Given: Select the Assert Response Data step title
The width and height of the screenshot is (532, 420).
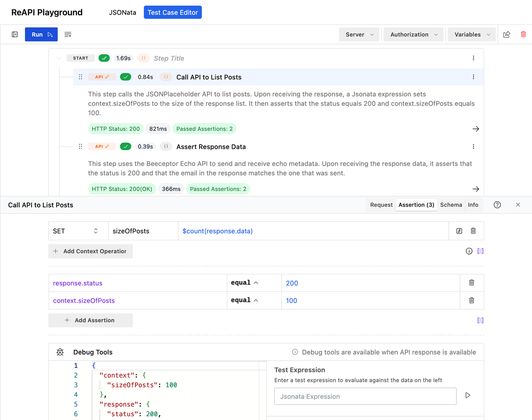Looking at the screenshot, I should pos(211,147).
